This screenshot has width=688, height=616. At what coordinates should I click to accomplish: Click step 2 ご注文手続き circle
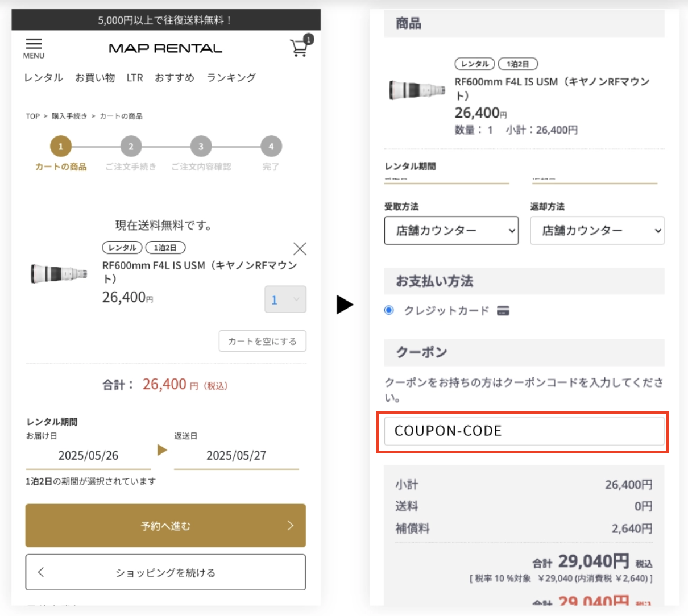131,147
